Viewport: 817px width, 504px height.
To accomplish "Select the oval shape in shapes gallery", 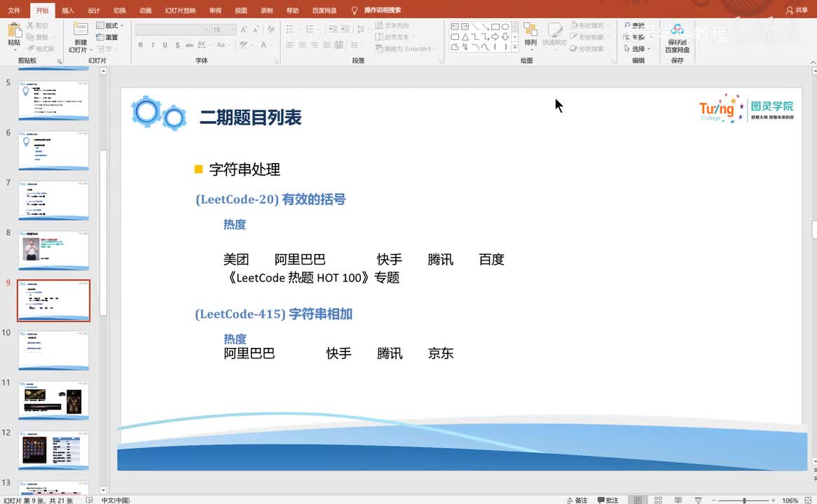I will 505,27.
